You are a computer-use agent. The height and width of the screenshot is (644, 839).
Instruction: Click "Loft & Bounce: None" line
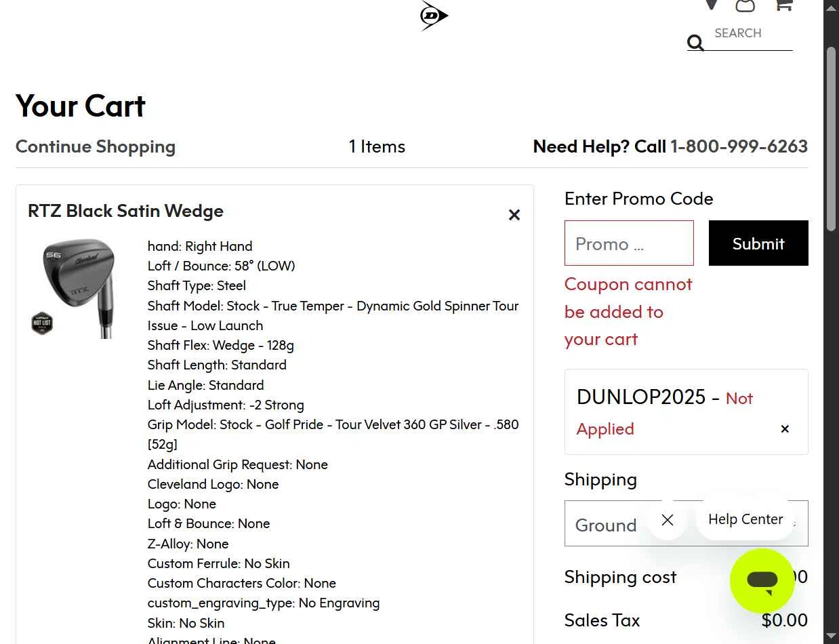coord(209,523)
